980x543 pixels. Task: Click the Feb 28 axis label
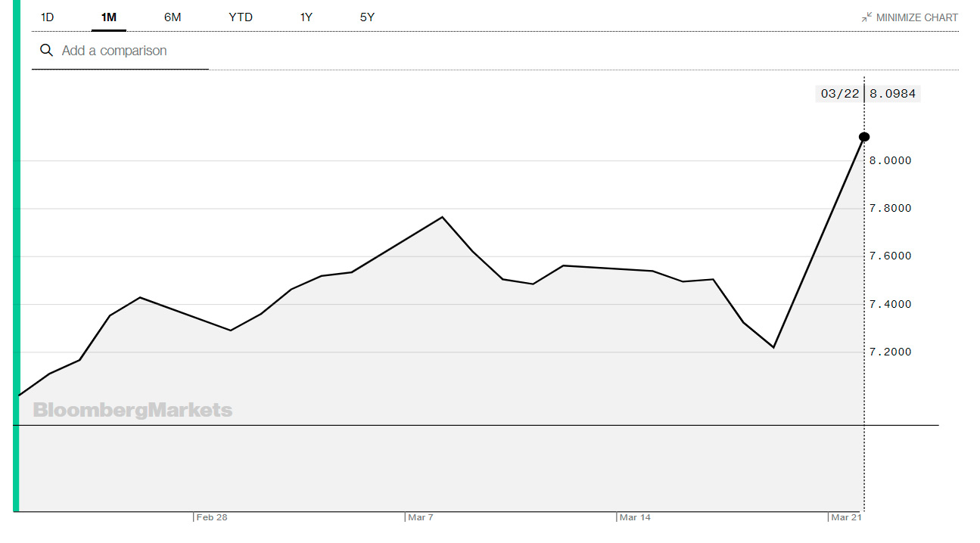click(211, 517)
